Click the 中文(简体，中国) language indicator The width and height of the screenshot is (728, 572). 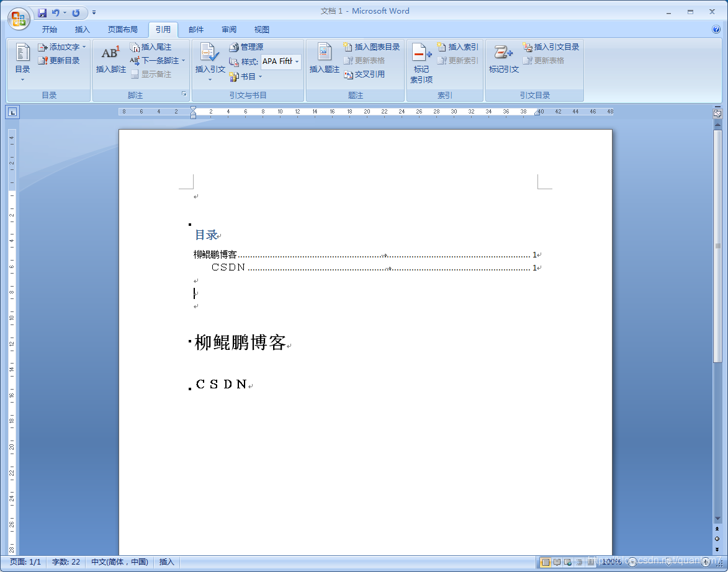119,562
